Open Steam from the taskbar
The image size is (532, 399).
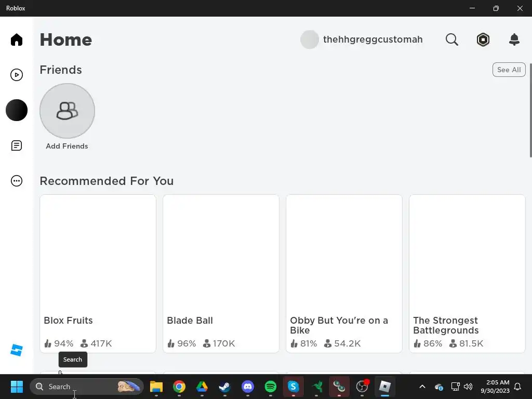coord(224,387)
